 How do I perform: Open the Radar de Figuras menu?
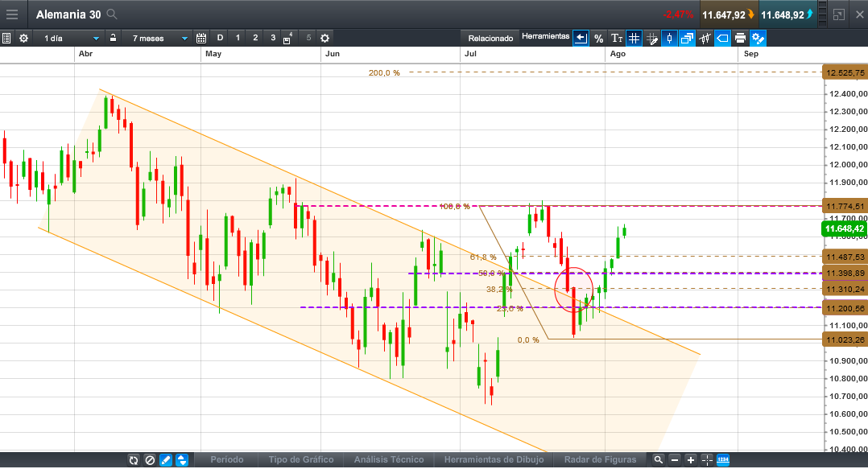click(x=600, y=459)
